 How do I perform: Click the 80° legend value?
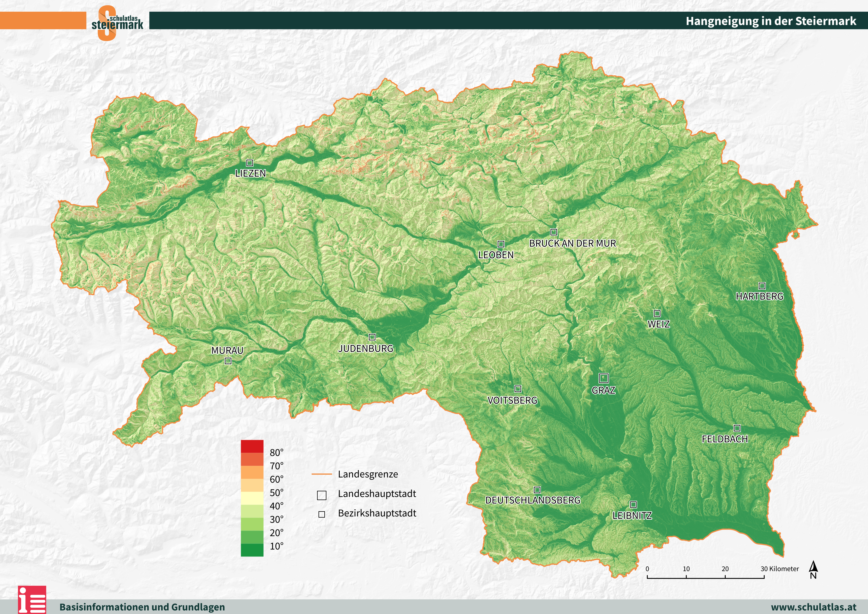pyautogui.click(x=277, y=452)
